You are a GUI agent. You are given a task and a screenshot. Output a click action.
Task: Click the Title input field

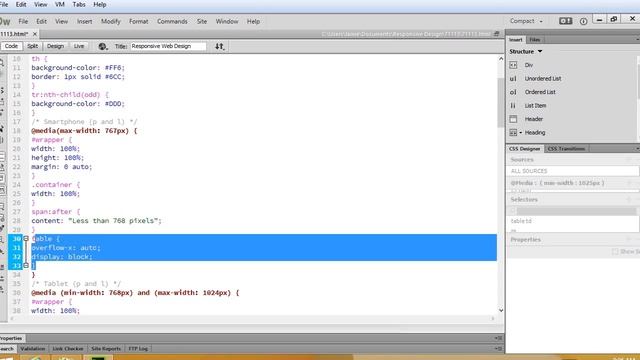pos(168,46)
